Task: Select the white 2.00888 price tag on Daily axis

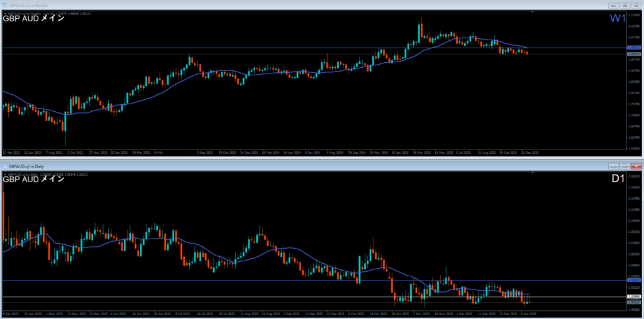Action: (x=634, y=296)
